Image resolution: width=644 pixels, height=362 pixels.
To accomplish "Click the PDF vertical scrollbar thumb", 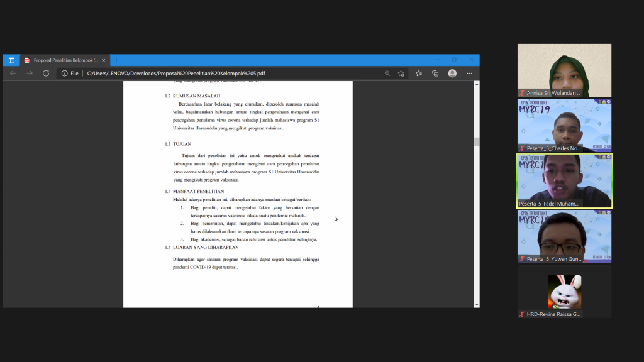I will pos(477,141).
